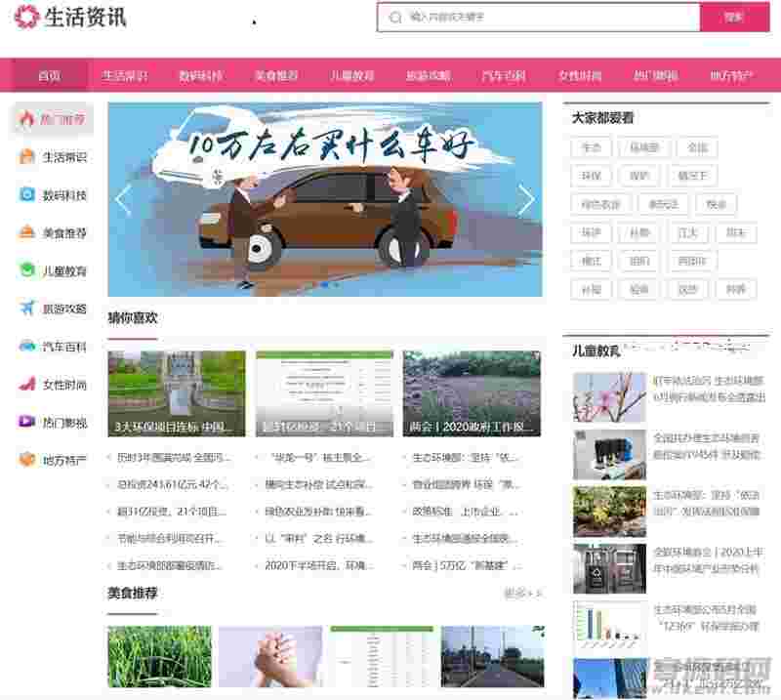781x700 pixels.
Task: Open thumbnail captioned 两会 | 2020政府工作报
Action: [x=472, y=393]
